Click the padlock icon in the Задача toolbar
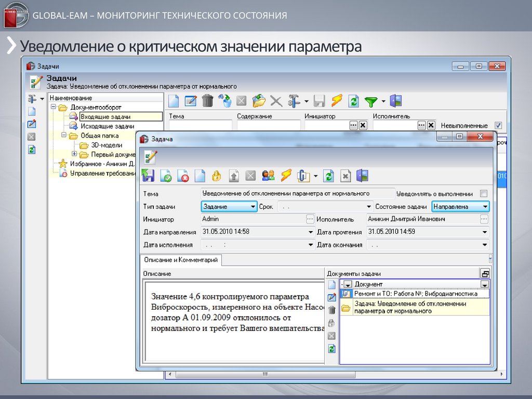This screenshot has height=399, width=532. tap(217, 176)
